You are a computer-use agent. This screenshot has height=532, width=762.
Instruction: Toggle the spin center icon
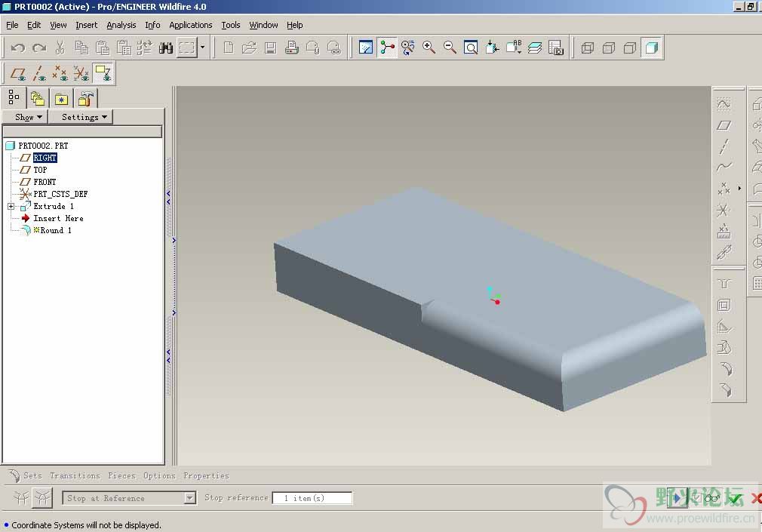point(387,48)
